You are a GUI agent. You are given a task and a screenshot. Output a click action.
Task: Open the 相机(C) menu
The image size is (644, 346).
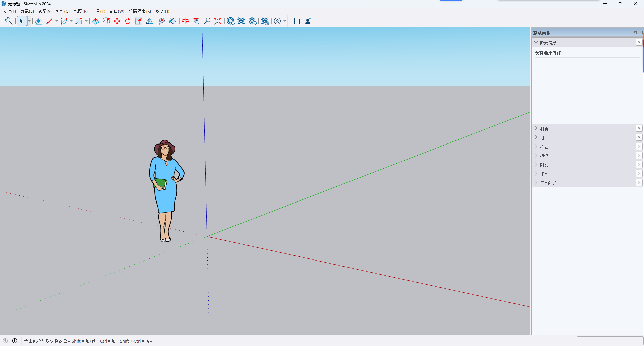pyautogui.click(x=62, y=11)
